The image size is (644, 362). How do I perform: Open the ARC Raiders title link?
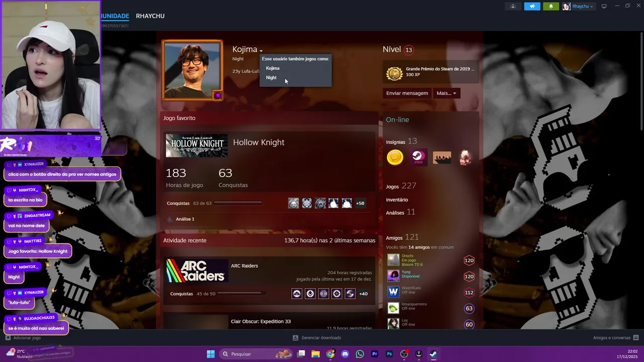click(245, 266)
